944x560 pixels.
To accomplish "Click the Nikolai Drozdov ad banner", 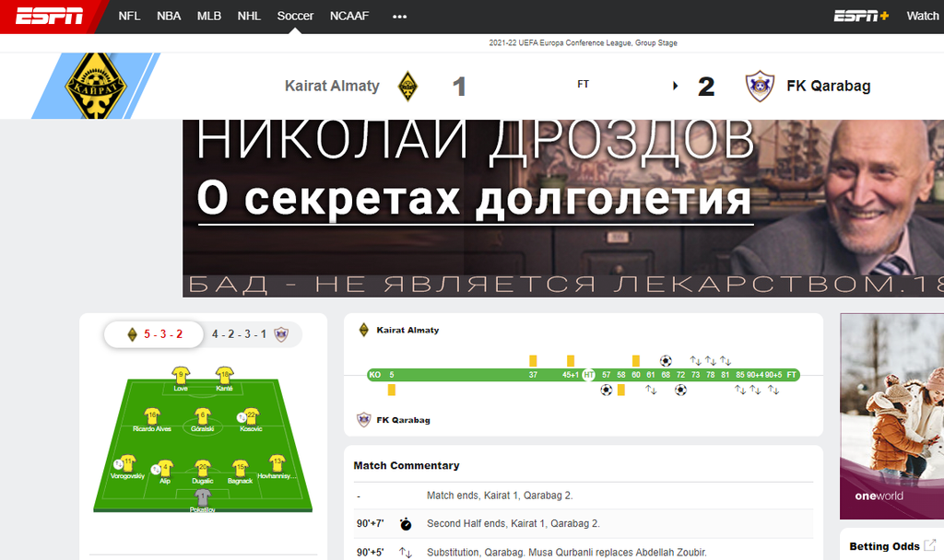I will click(563, 208).
